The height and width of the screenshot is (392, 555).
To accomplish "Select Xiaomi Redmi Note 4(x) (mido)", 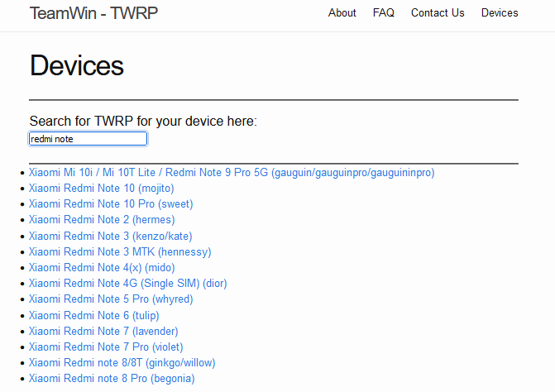I will pyautogui.click(x=102, y=268).
